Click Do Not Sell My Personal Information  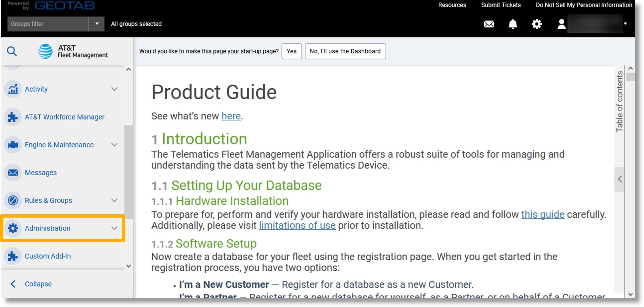coord(584,5)
